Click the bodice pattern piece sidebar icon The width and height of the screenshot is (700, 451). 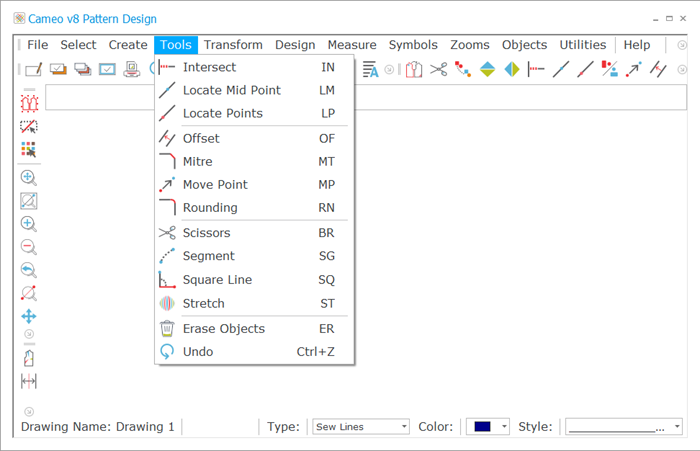click(x=29, y=359)
